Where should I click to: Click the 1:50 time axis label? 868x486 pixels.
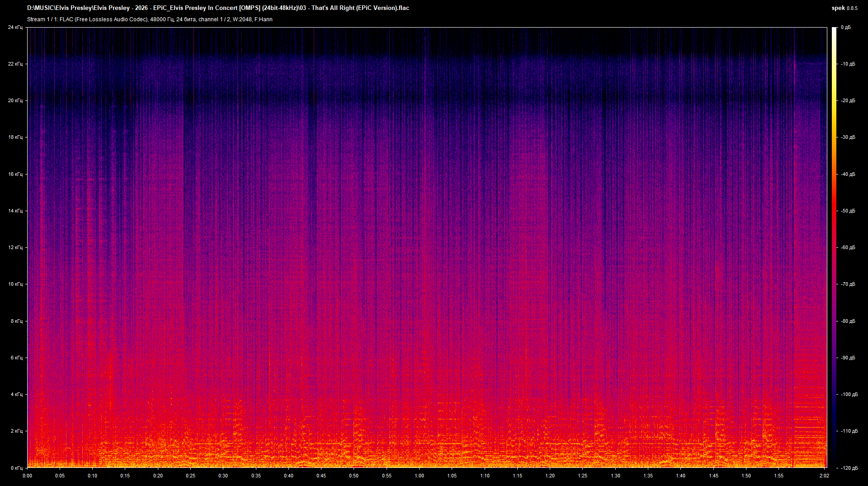746,476
